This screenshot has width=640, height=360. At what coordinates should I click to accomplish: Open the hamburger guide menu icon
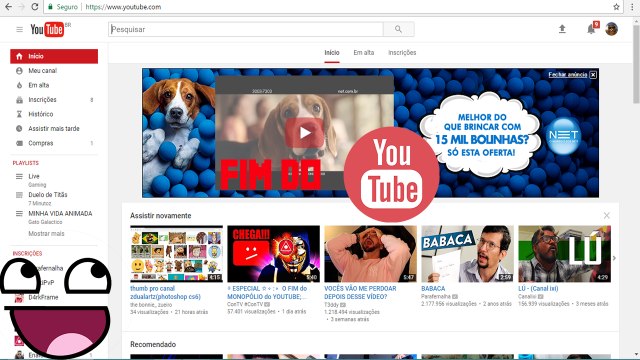19,29
